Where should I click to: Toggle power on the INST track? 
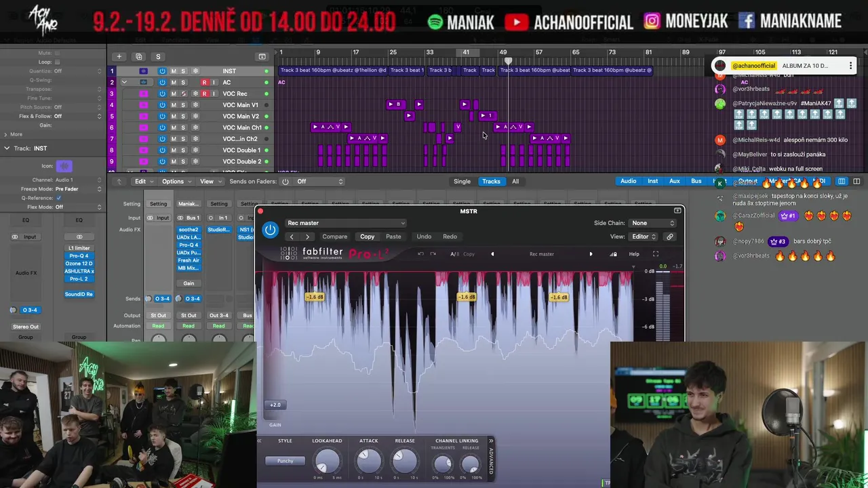(162, 71)
